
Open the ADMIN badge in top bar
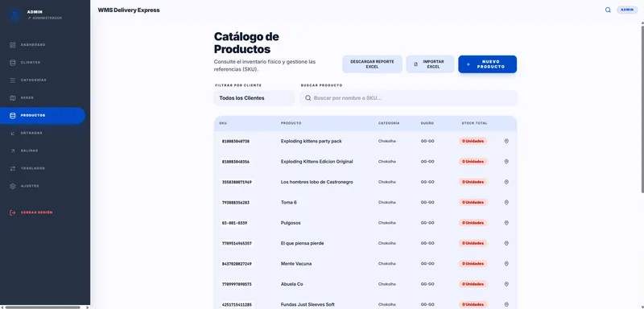tap(627, 10)
